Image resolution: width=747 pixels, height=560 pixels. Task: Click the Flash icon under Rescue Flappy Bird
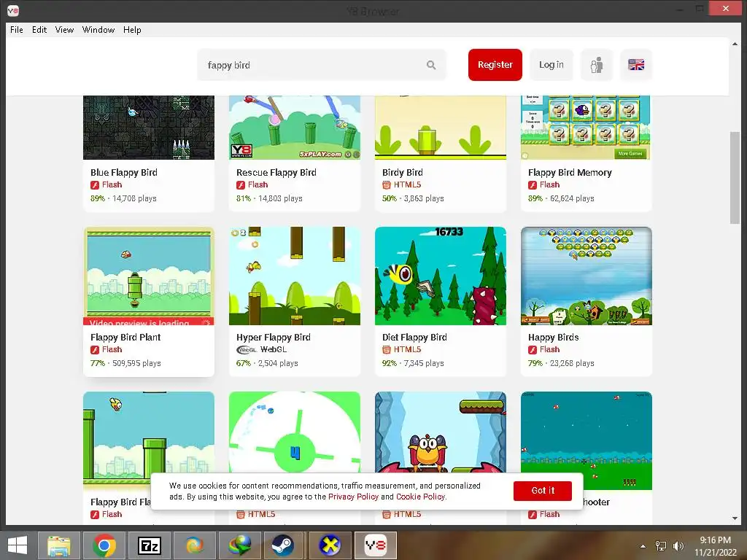(241, 184)
